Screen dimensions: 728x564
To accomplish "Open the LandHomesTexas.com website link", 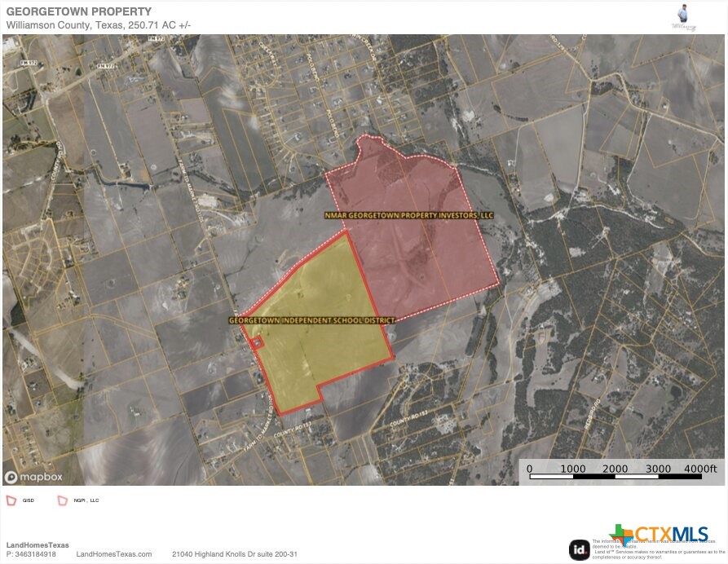I will coord(113,554).
